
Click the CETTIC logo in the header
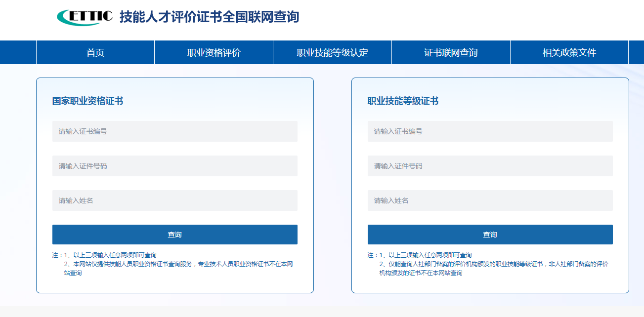click(x=85, y=17)
